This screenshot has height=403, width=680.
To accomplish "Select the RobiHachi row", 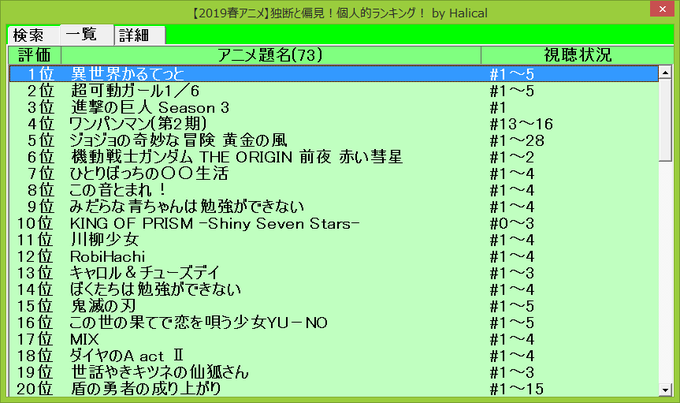I will [333, 256].
